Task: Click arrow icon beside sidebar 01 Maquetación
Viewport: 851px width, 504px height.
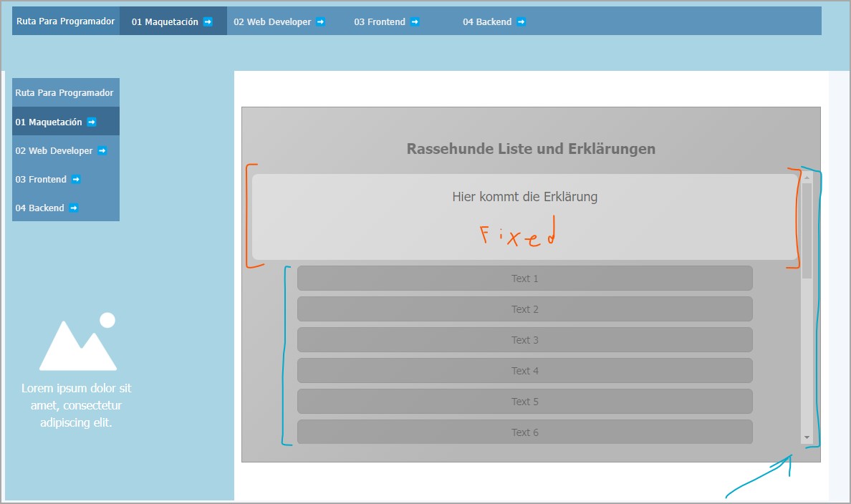Action: (x=92, y=122)
